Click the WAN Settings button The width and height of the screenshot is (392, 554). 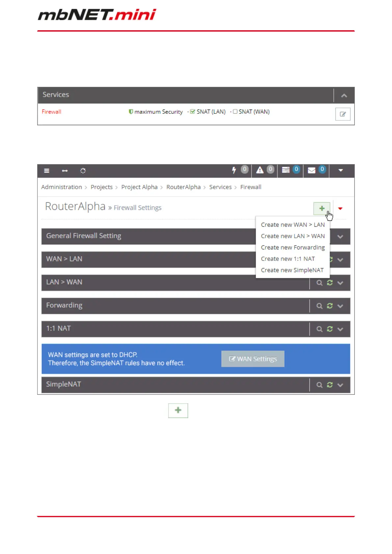click(x=253, y=359)
